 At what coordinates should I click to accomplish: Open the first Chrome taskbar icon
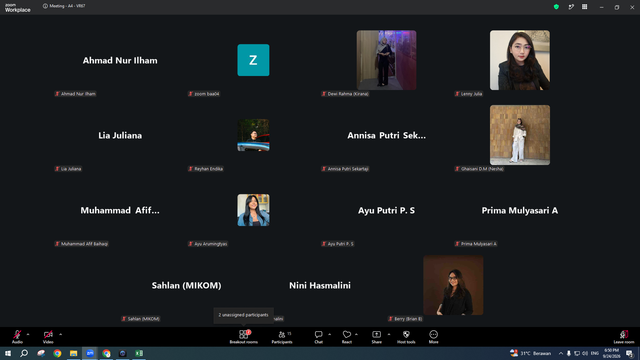click(57, 353)
